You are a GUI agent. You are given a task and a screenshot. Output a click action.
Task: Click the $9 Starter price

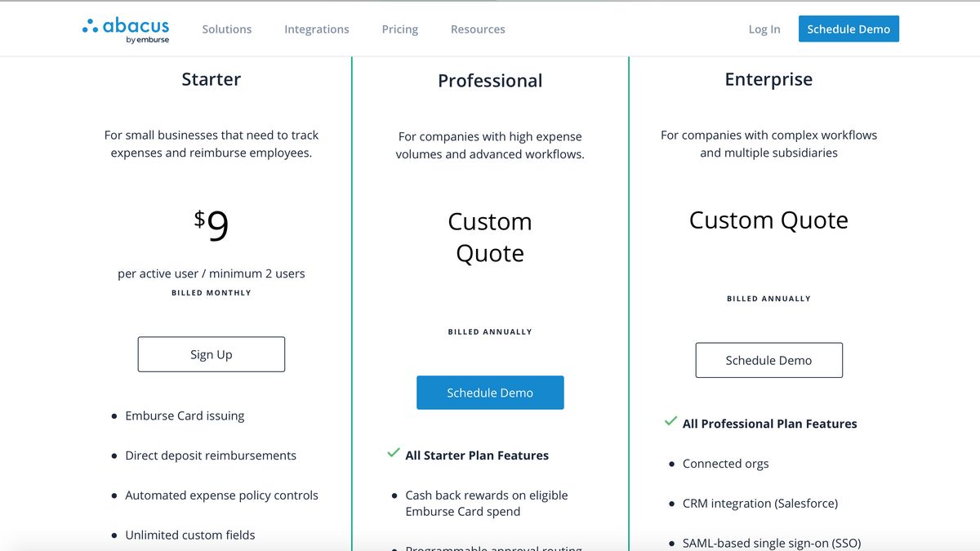(x=212, y=226)
